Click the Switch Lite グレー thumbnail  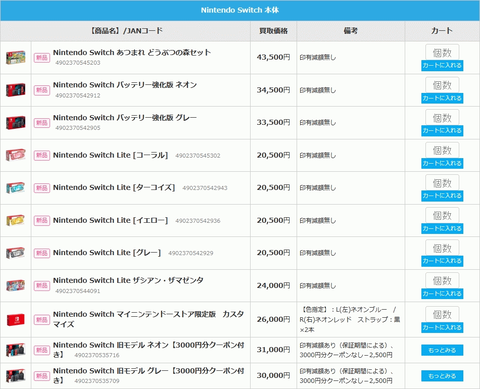tap(16, 253)
